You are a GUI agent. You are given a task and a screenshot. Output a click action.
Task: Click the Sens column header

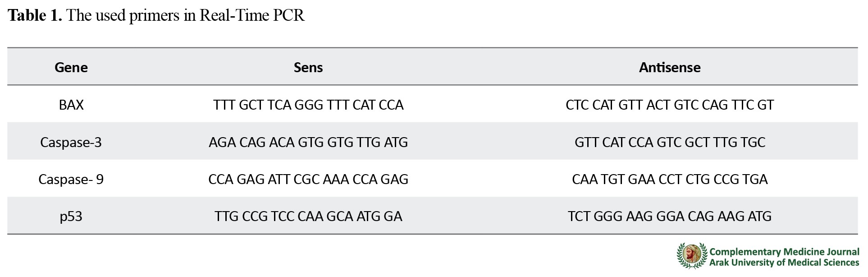click(308, 67)
